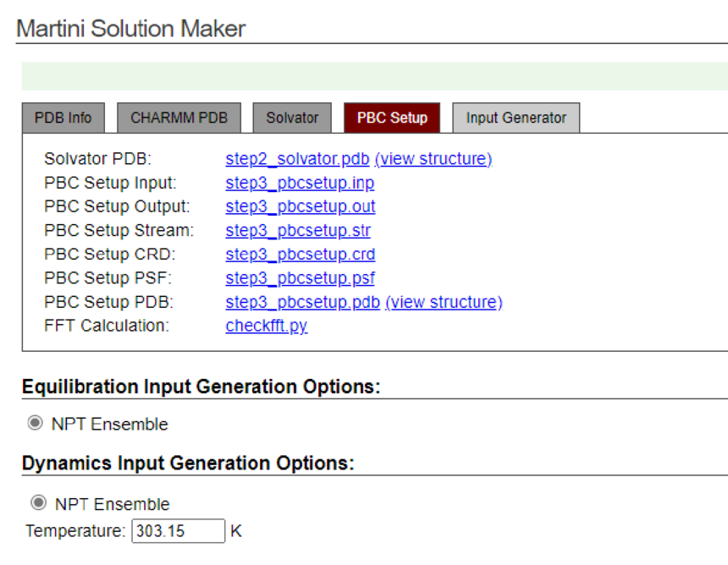This screenshot has height=565, width=728.
Task: Select NPT Ensemble for Dynamics
Action: (x=38, y=504)
